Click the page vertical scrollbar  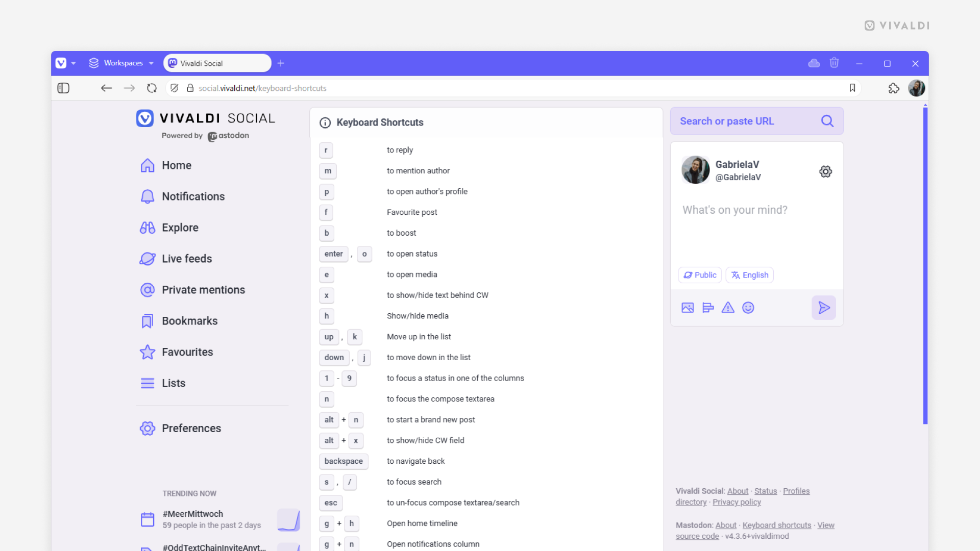925,265
